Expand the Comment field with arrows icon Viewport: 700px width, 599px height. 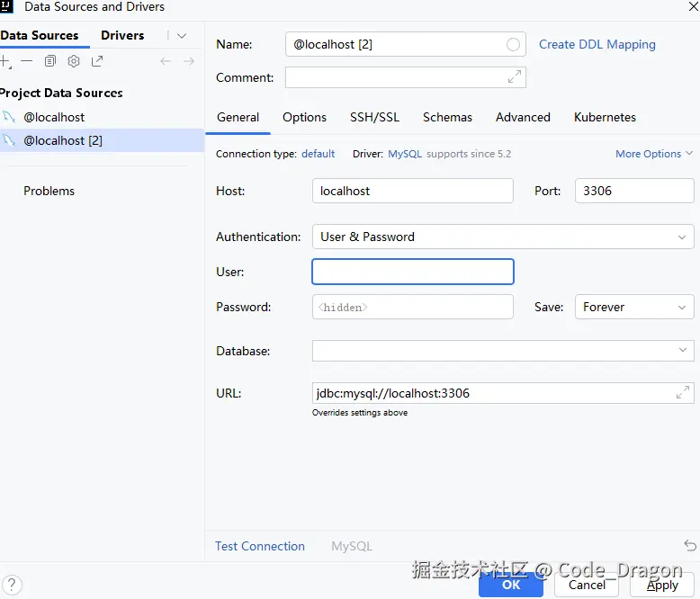pos(515,76)
